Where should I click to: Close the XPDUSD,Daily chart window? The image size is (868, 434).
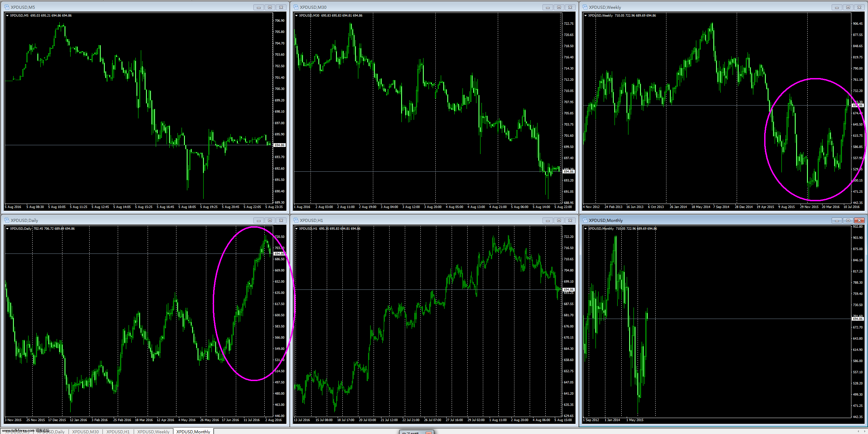pos(281,220)
